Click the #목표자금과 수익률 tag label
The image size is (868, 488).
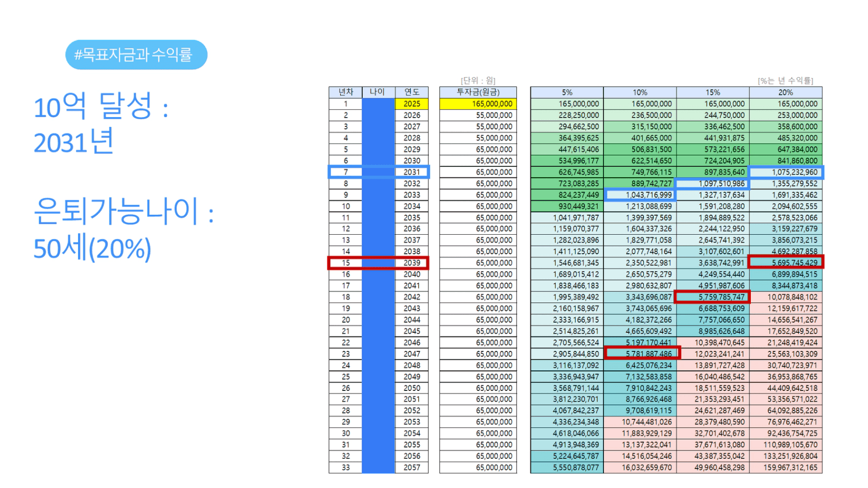[x=136, y=54]
